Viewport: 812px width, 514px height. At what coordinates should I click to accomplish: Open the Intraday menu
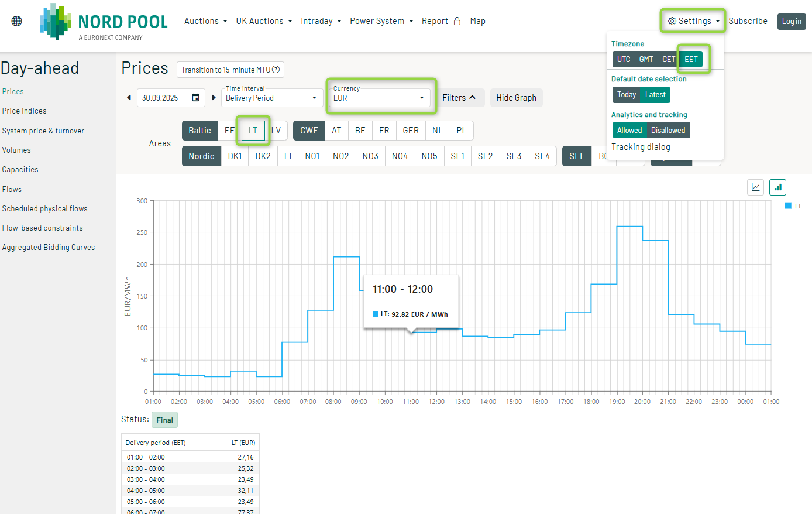click(321, 21)
